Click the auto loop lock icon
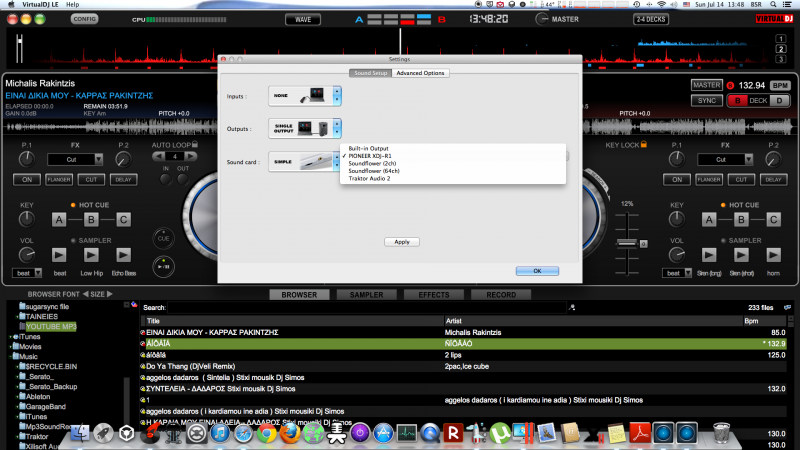Image resolution: width=800 pixels, height=450 pixels. click(x=195, y=144)
